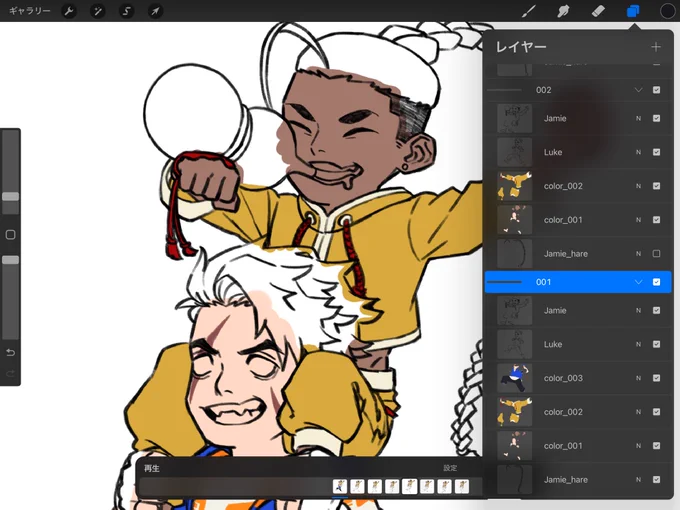Select color_003 layer thumbnail
The image size is (680, 510).
[514, 378]
